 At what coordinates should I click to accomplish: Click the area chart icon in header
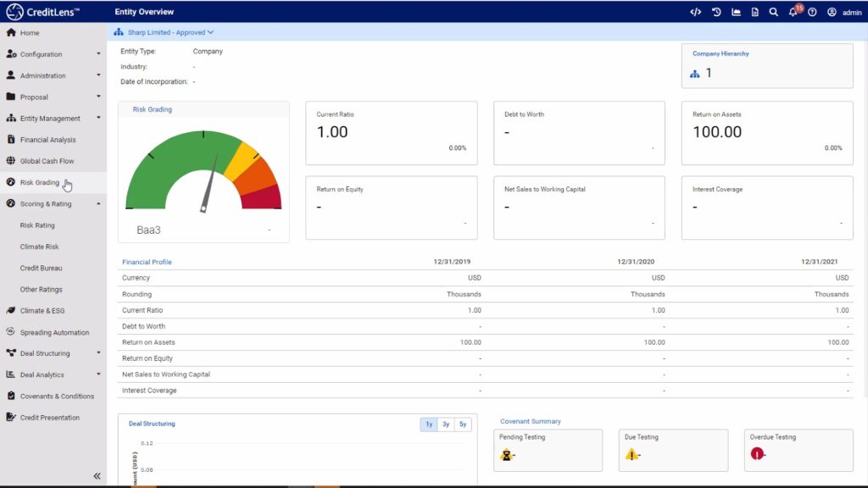pos(736,12)
